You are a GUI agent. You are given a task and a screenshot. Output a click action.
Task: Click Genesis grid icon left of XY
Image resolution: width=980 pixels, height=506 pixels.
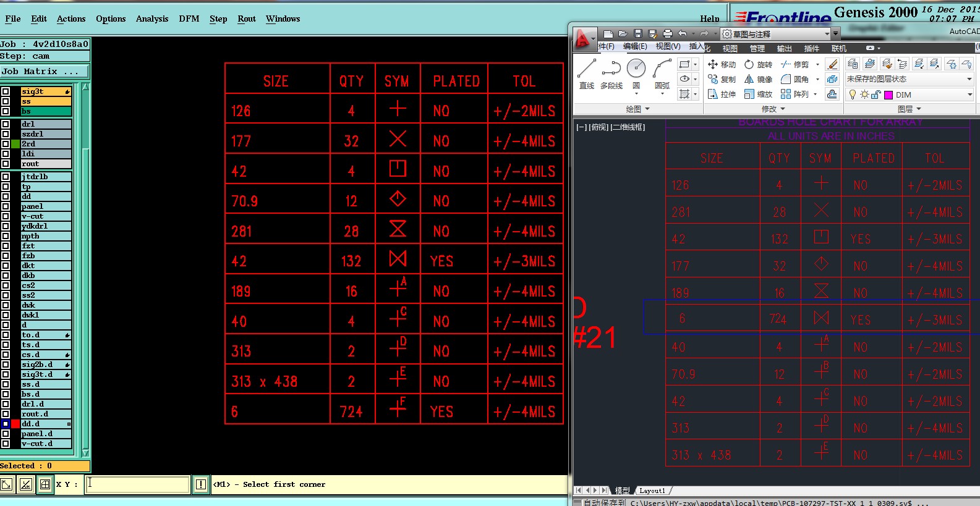click(x=45, y=484)
